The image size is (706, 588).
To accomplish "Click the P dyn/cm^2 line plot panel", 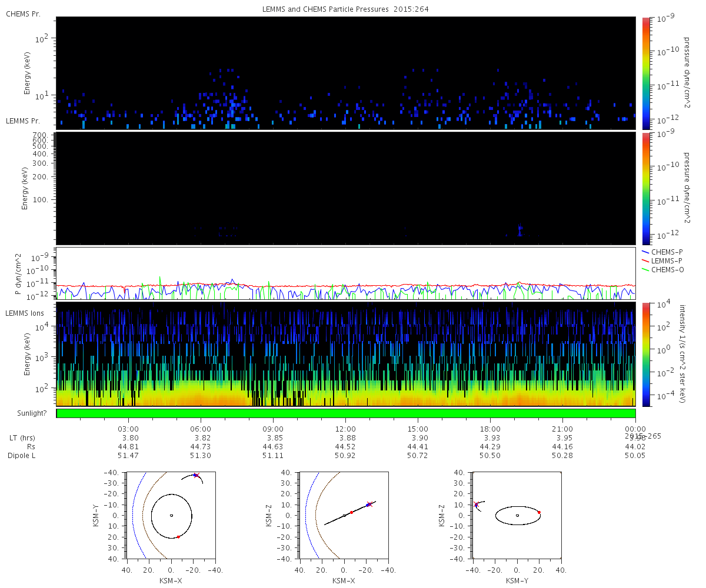I will [346, 273].
